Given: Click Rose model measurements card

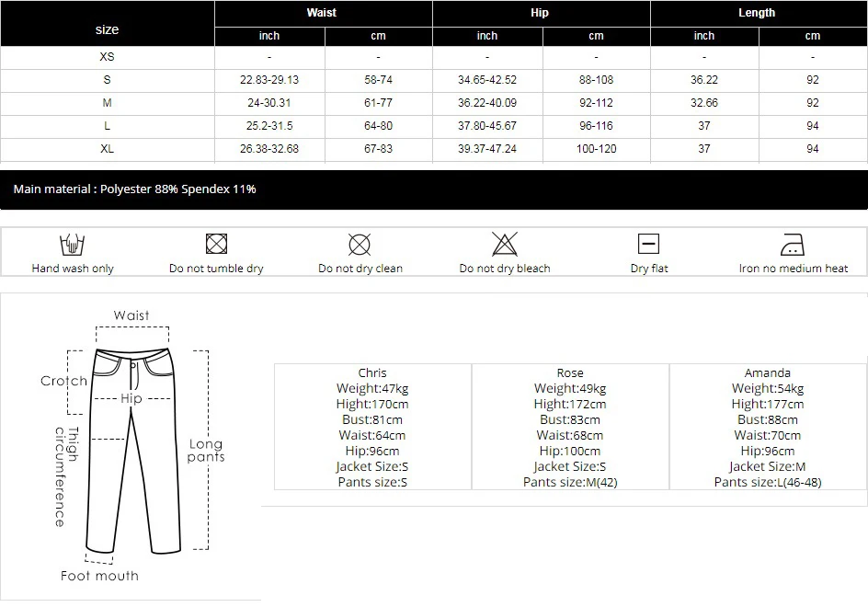Looking at the screenshot, I should (570, 427).
